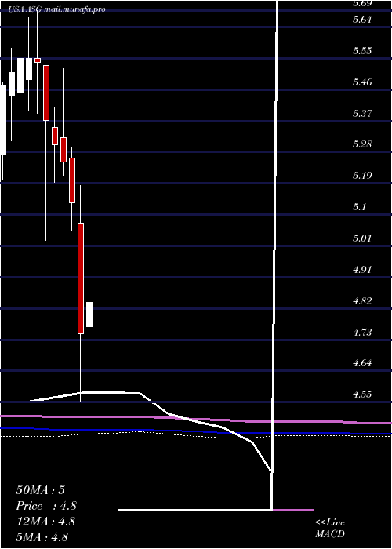Click the 4.91 price axis label
Screen dimensions: 392x549
tap(362, 270)
